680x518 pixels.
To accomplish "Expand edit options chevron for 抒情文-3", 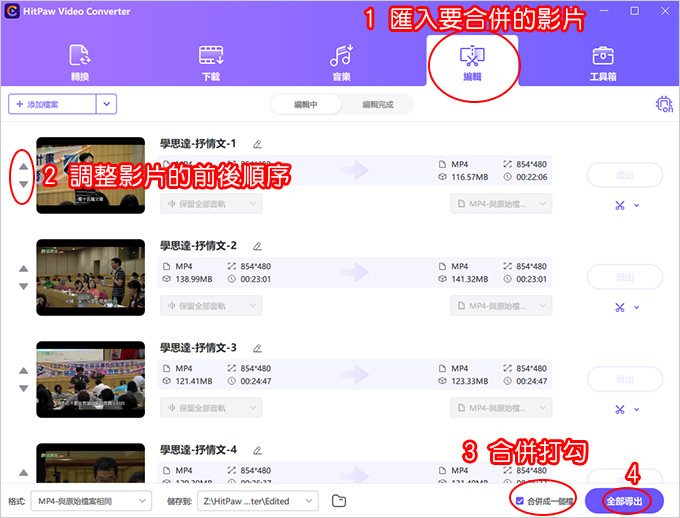I will click(x=636, y=410).
